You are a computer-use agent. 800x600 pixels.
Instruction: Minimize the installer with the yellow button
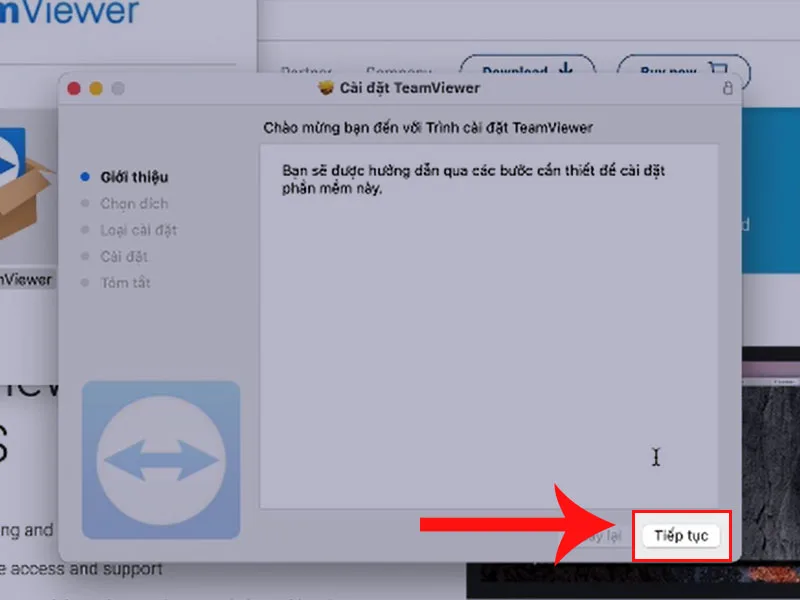(96, 88)
